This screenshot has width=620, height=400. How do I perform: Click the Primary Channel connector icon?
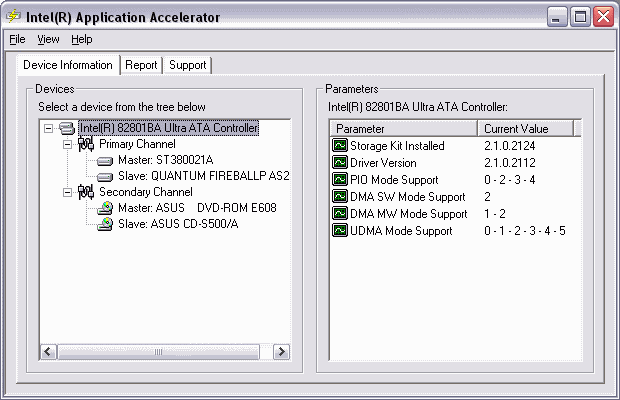click(x=86, y=144)
